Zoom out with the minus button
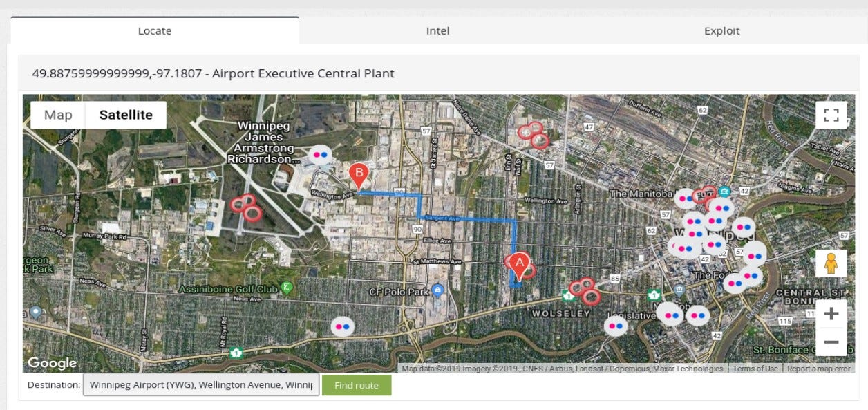The width and height of the screenshot is (868, 410). 831,342
